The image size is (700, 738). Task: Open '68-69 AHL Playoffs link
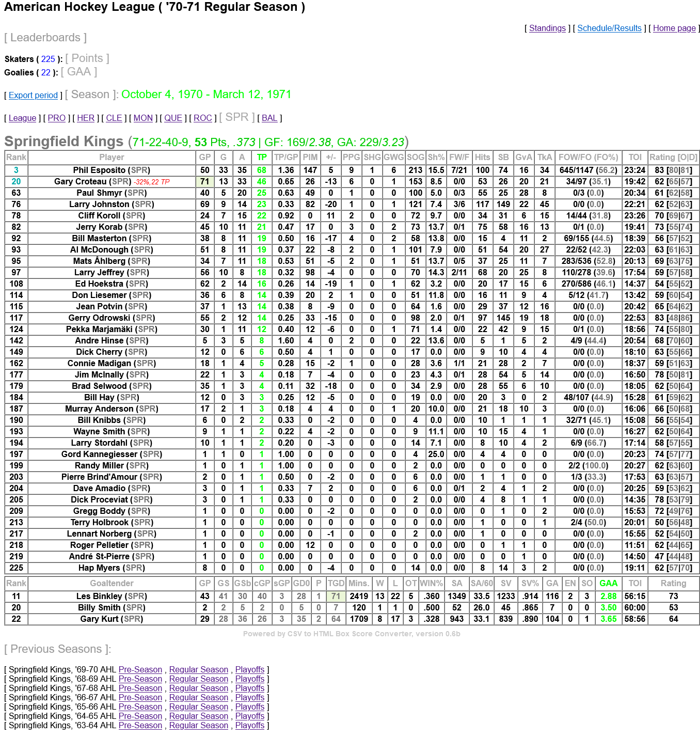(x=250, y=679)
